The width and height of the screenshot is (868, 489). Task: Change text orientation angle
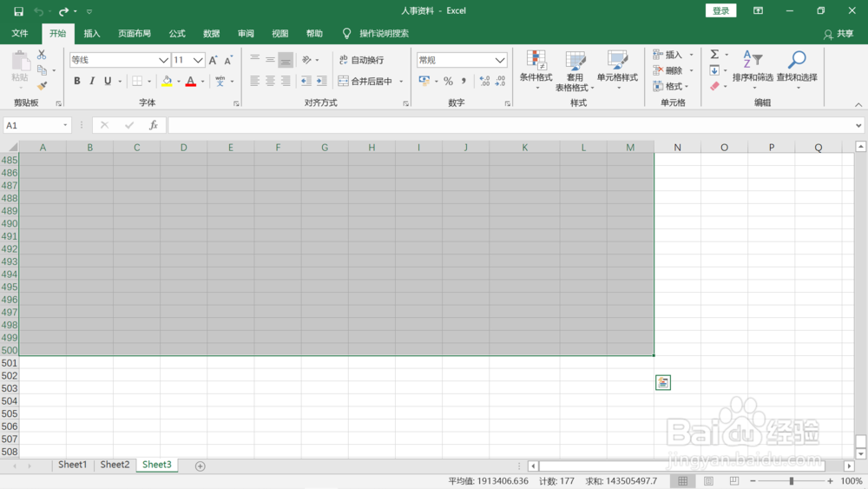point(306,60)
